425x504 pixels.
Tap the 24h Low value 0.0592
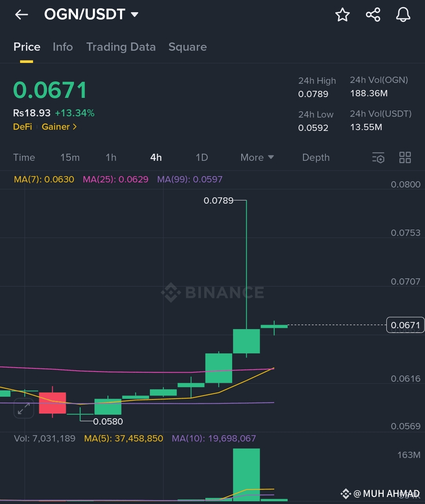(313, 128)
